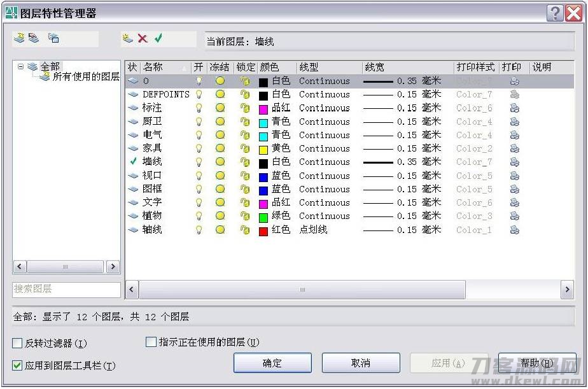Check 指示正在使用的图层(U) checkbox
The image size is (588, 389).
(151, 342)
